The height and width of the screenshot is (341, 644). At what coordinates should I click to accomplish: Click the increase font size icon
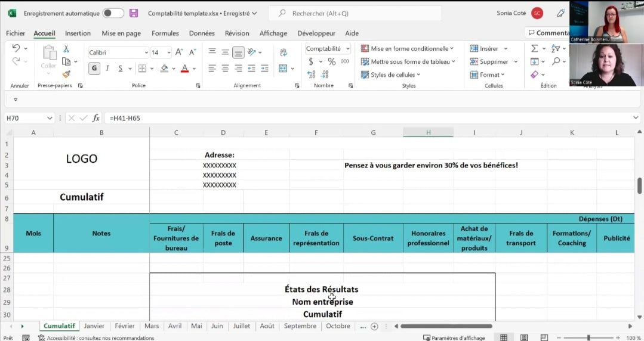(x=178, y=52)
